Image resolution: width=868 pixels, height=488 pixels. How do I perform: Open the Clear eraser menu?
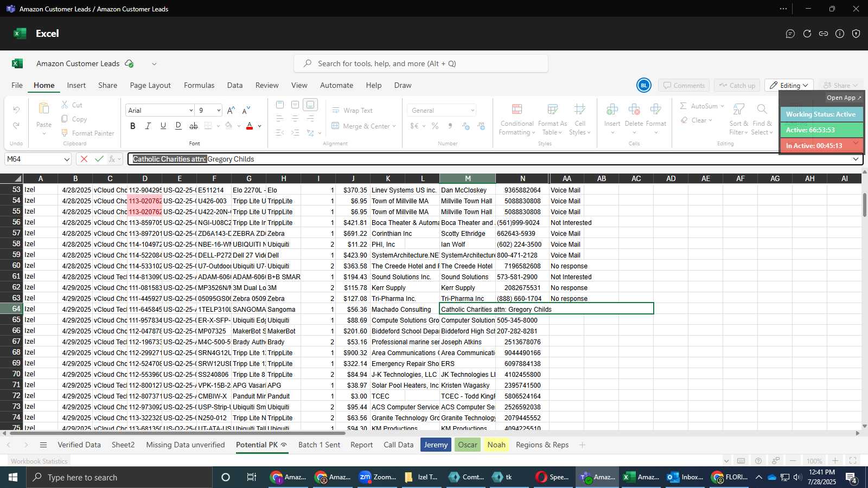point(697,120)
